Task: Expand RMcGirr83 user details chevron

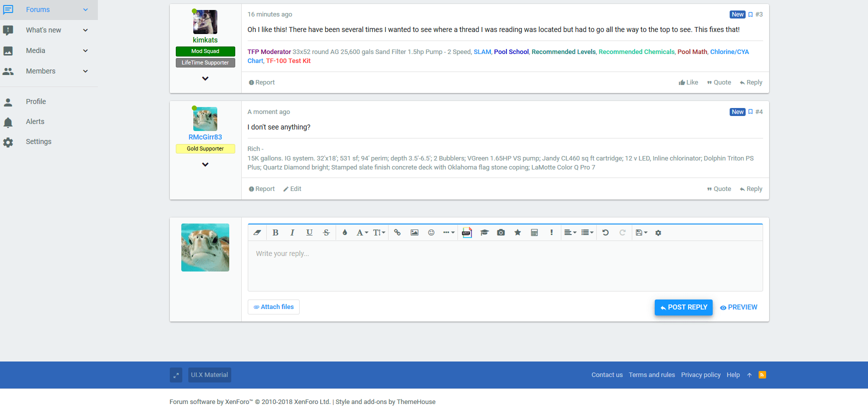Action: (205, 164)
